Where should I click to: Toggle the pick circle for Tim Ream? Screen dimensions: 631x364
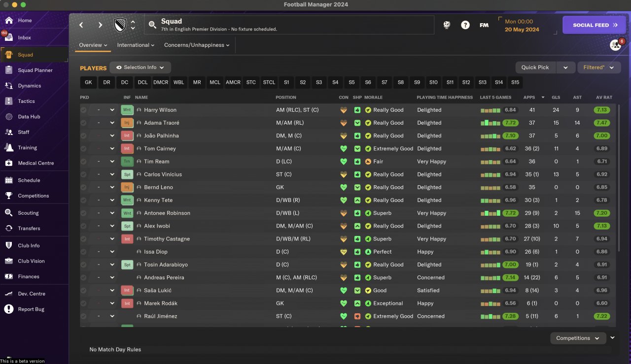83,162
